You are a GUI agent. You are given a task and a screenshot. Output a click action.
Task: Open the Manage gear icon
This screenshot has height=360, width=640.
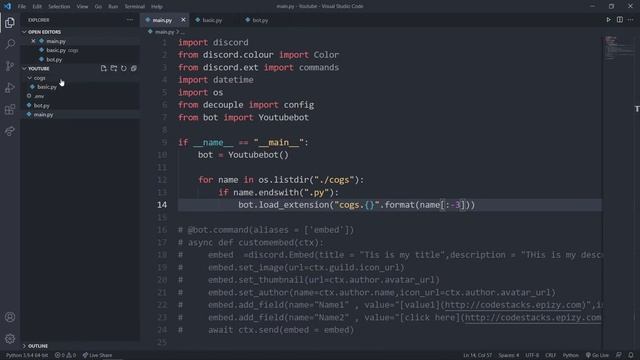tap(10, 338)
